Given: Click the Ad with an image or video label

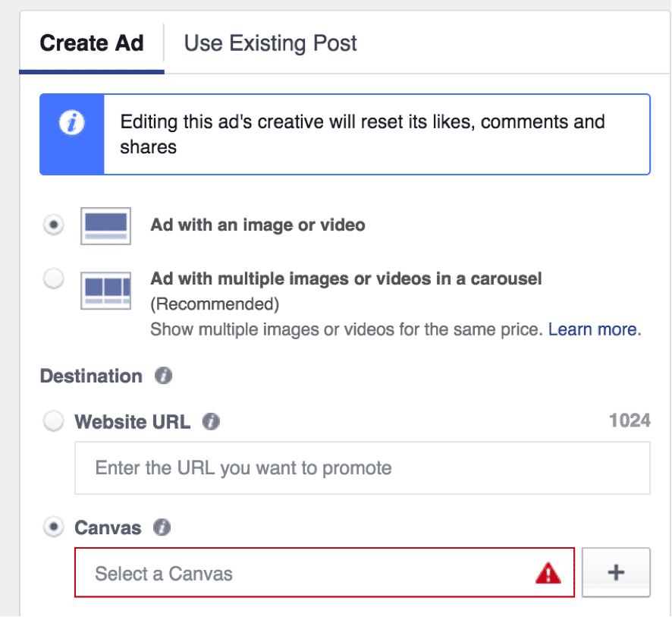Looking at the screenshot, I should pos(258,225).
